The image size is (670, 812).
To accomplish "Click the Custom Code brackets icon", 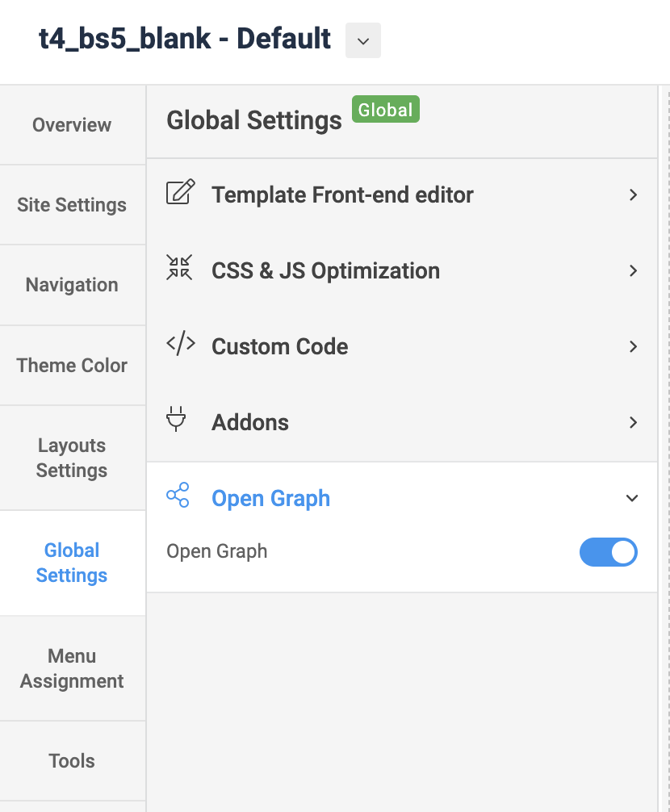I will (x=180, y=344).
